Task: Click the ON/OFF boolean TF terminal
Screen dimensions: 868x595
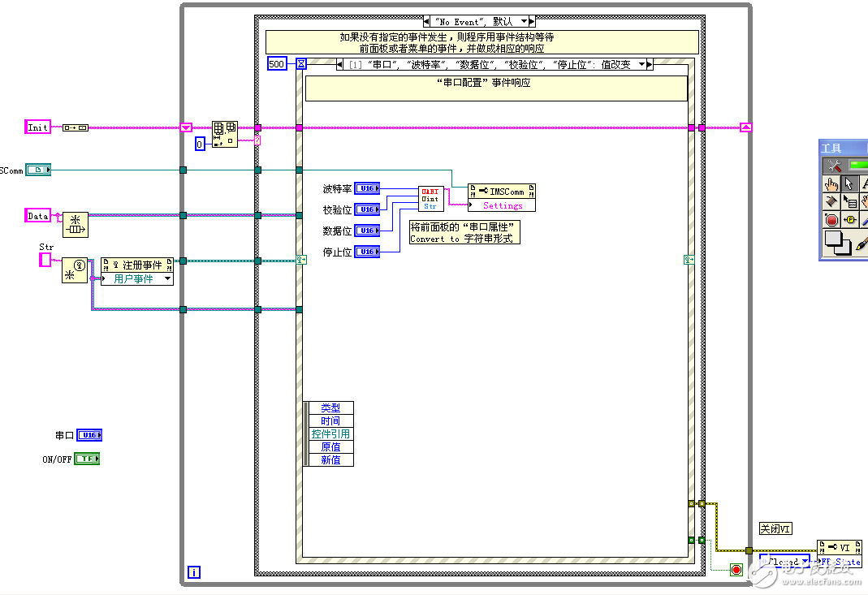Action: [87, 459]
